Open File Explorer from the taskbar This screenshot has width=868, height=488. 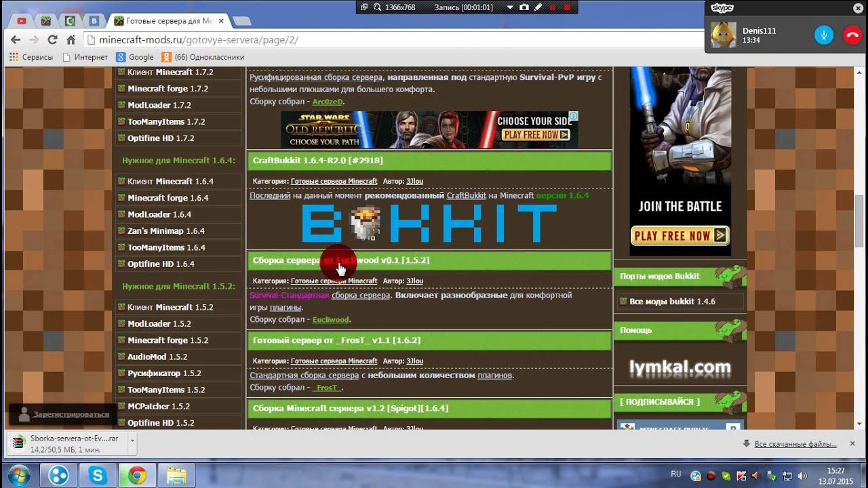[177, 476]
